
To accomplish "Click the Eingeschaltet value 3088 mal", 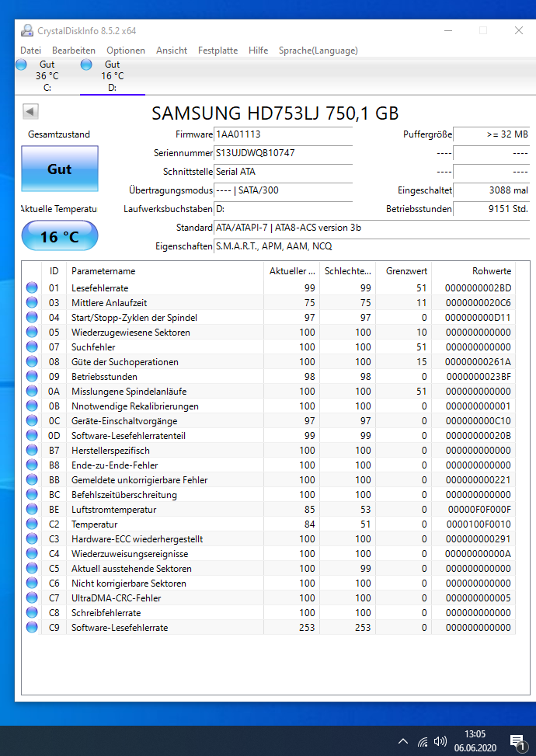I will click(492, 190).
